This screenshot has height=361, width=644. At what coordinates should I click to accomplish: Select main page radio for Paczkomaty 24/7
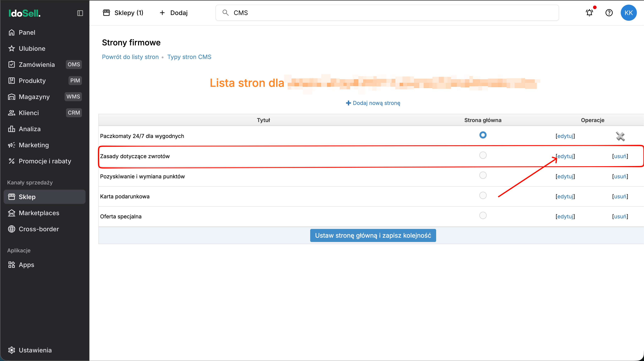[483, 135]
